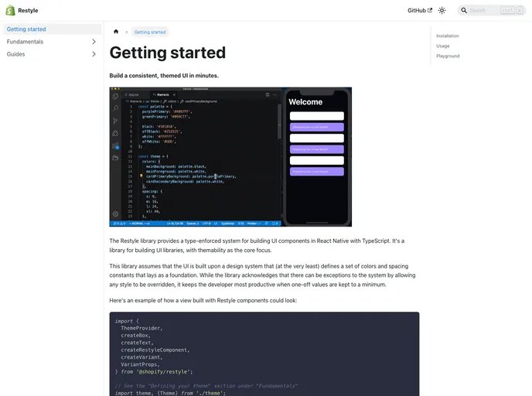Image resolution: width=532 pixels, height=396 pixels.
Task: Click the home breadcrumb icon
Action: click(116, 32)
